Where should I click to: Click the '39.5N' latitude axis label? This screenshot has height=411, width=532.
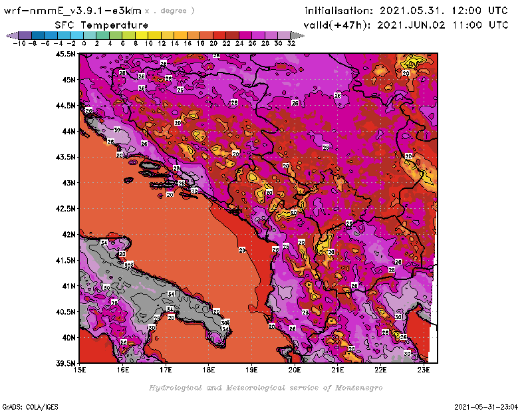click(x=65, y=363)
